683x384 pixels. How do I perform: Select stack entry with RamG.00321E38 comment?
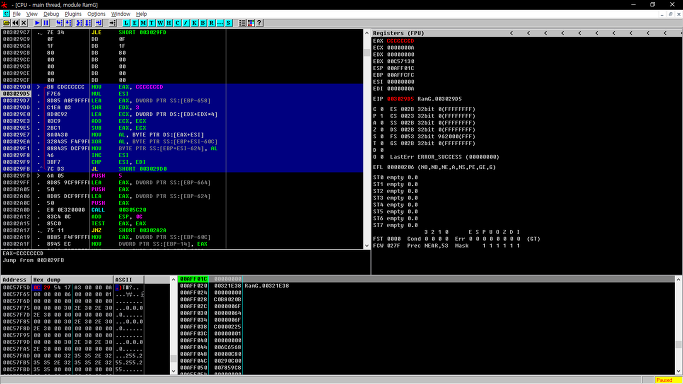tap(427, 286)
